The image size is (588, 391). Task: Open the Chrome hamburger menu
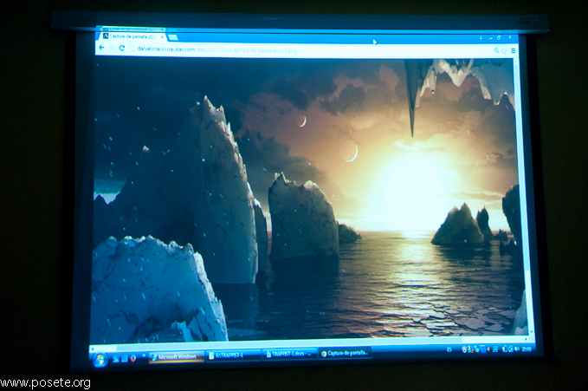(x=513, y=50)
